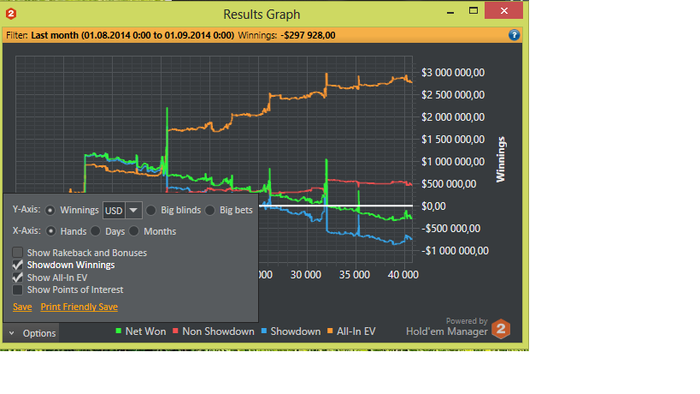This screenshot has height=394, width=700.
Task: Click the -$1 000 000,00 axis label
Action: (455, 251)
